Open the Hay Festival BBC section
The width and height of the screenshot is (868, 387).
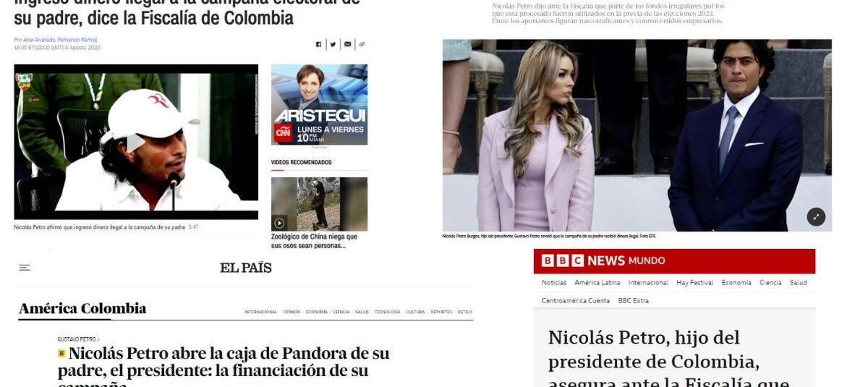[694, 283]
